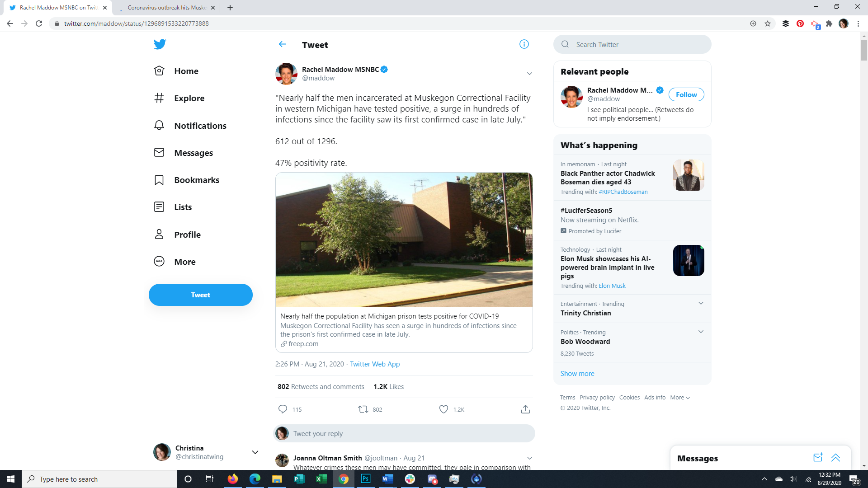
Task: Click the Twitter bird logo
Action: [160, 44]
